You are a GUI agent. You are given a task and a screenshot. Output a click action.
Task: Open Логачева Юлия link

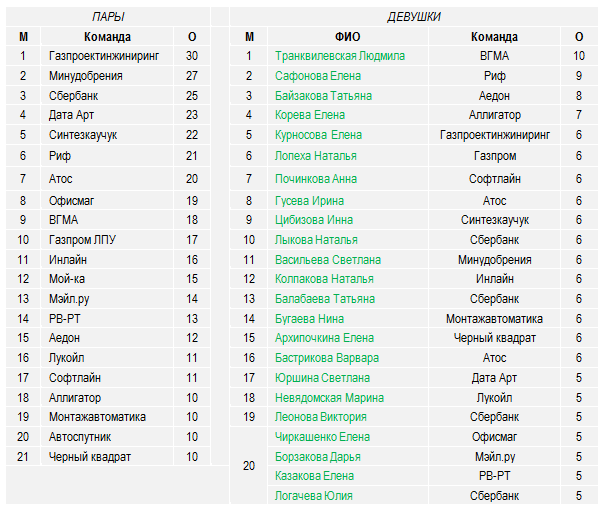(314, 496)
